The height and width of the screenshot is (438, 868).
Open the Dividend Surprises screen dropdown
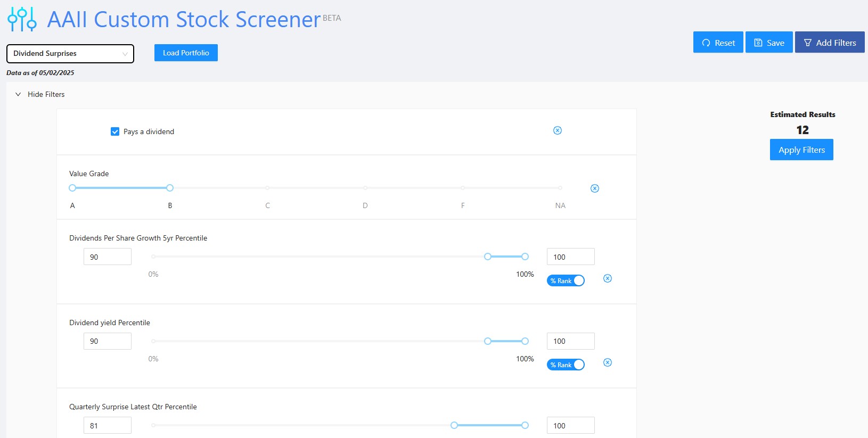[70, 54]
